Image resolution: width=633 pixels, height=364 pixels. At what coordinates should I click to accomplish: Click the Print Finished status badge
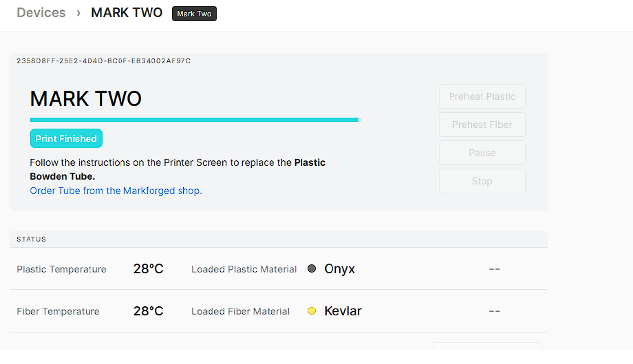click(66, 138)
